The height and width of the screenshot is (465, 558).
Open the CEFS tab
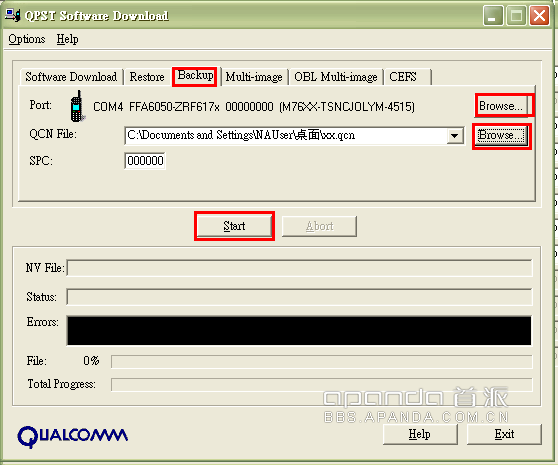407,77
